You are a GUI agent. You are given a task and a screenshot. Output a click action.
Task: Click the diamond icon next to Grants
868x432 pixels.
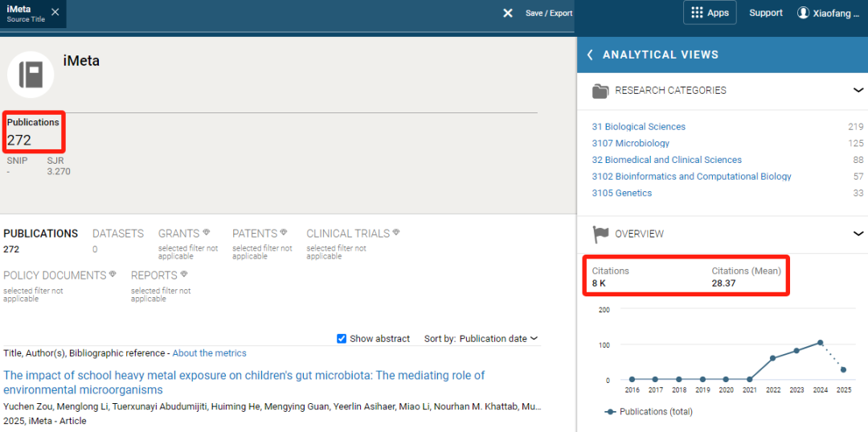[207, 232]
